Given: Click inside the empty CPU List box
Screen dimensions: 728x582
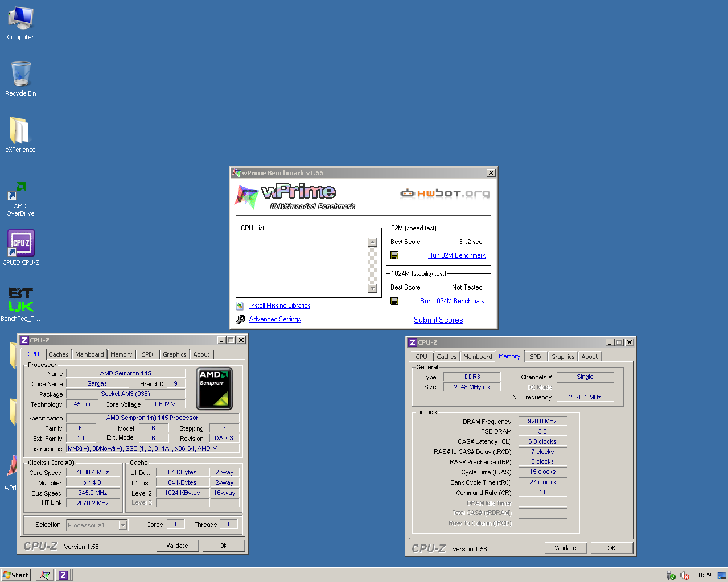Looking at the screenshot, I should coord(303,265).
